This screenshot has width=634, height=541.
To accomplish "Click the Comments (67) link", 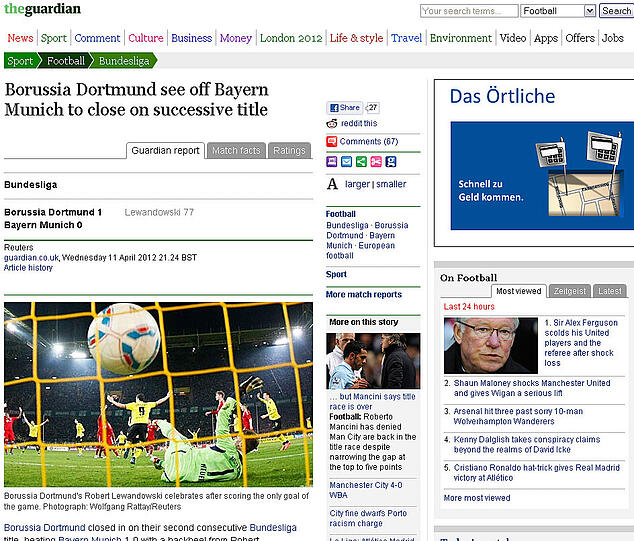I will 369,142.
